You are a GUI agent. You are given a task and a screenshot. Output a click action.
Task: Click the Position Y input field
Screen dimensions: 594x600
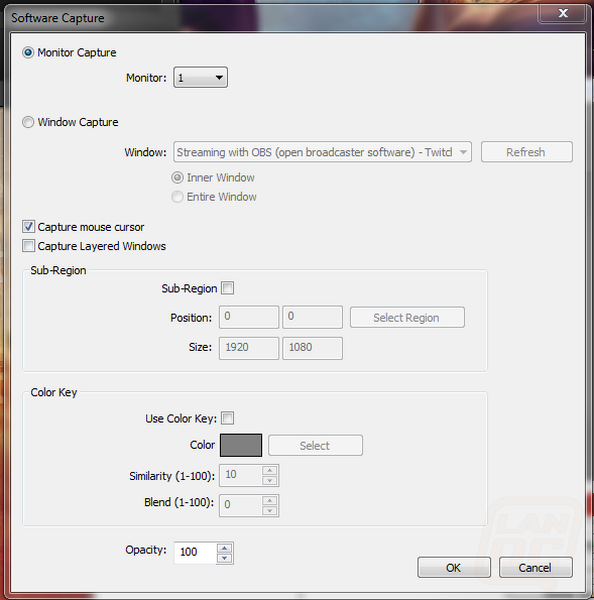pyautogui.click(x=312, y=317)
